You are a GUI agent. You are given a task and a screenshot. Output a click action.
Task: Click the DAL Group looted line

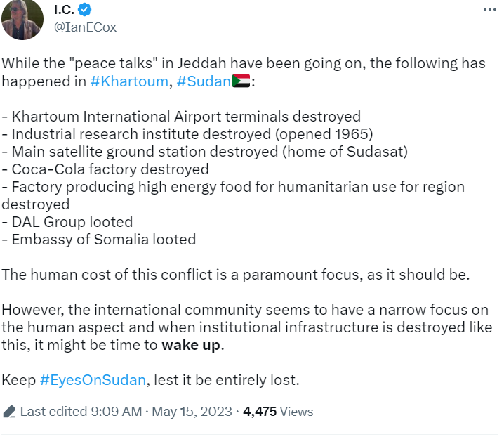pyautogui.click(x=67, y=222)
